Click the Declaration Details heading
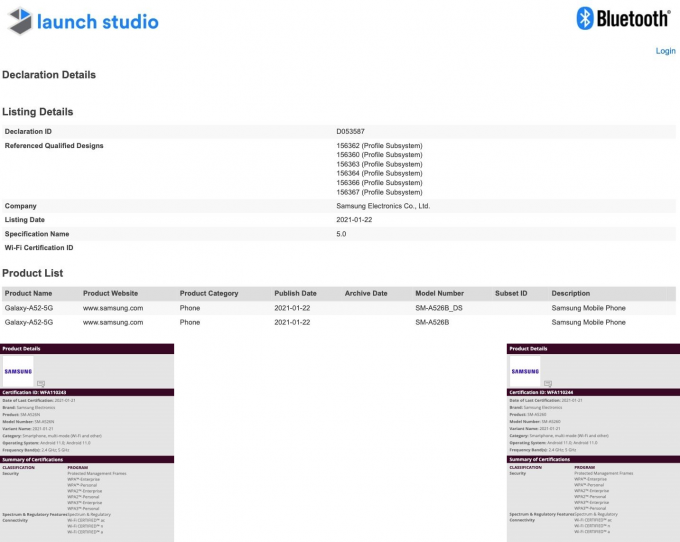680x542 pixels. (49, 75)
